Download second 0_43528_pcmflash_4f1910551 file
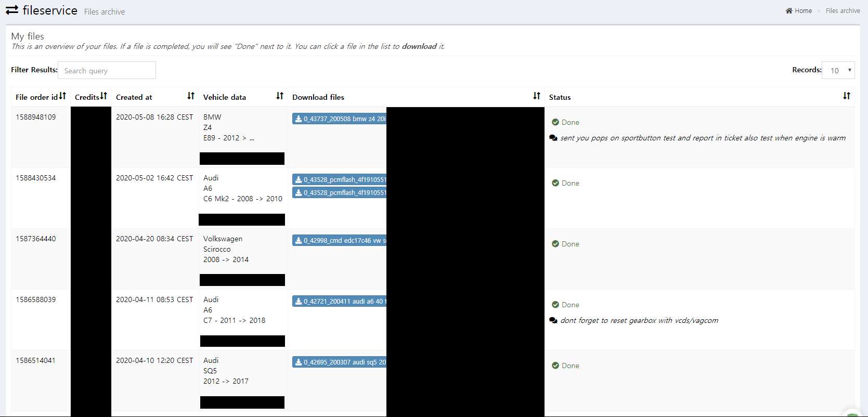The height and width of the screenshot is (417, 868). [x=340, y=192]
